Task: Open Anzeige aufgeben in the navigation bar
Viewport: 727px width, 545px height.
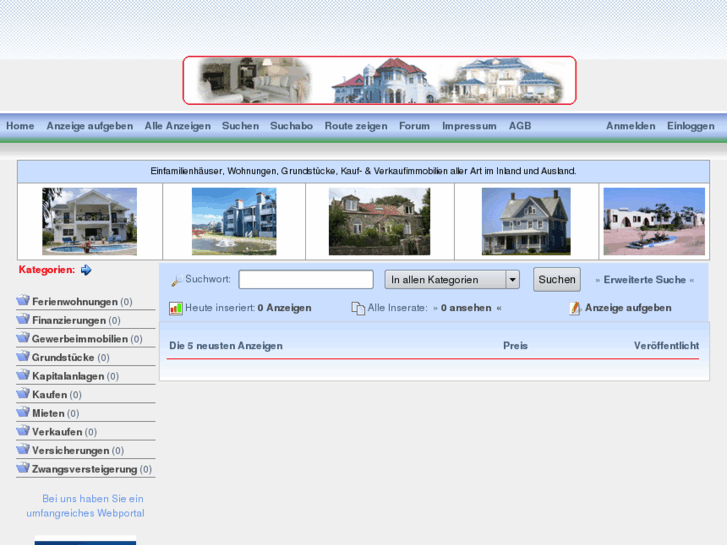Action: [x=89, y=126]
